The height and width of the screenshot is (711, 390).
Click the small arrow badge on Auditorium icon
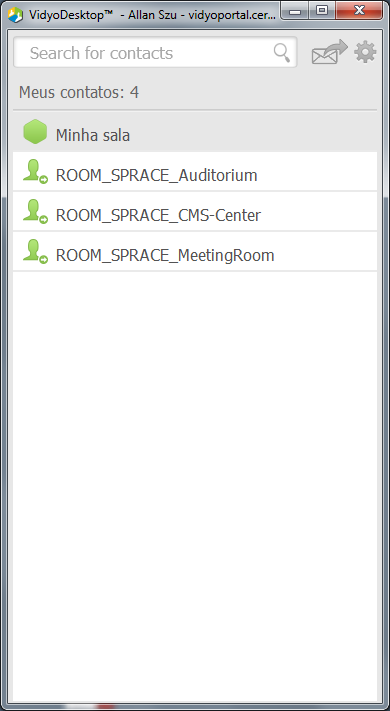pos(44,180)
